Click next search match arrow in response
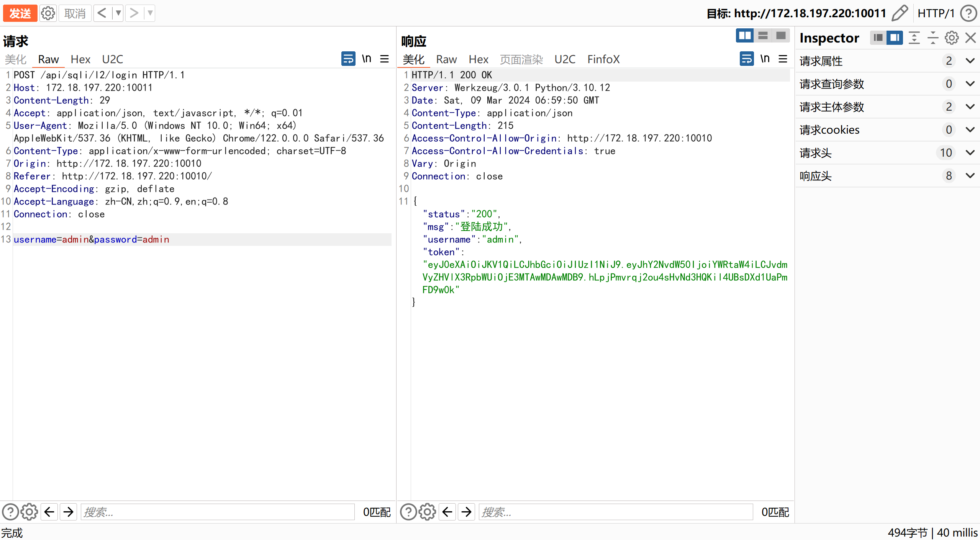 click(x=466, y=512)
